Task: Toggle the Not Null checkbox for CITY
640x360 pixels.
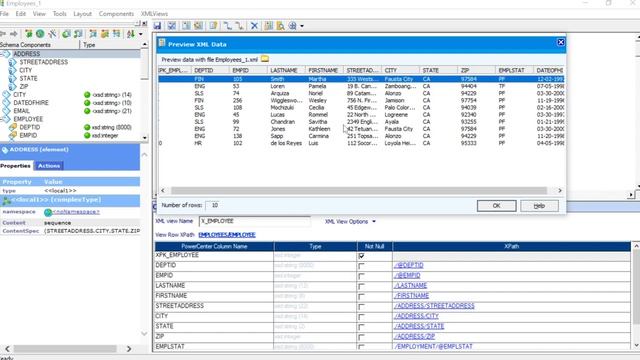Action: [361, 317]
